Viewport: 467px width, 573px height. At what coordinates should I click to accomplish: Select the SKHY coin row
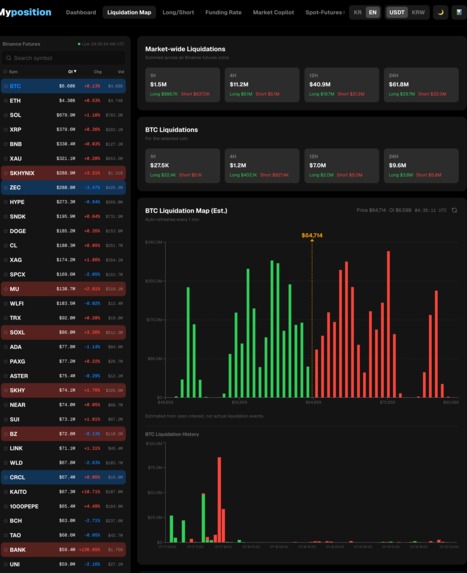click(63, 390)
